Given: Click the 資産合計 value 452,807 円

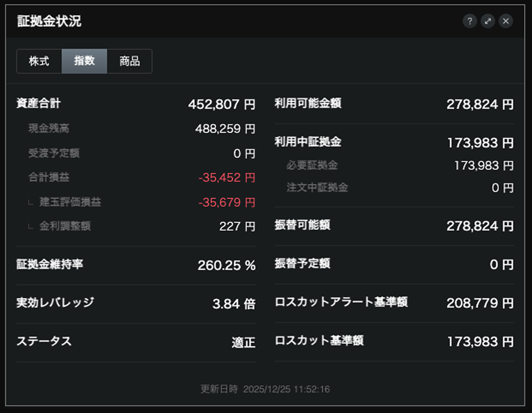Looking at the screenshot, I should pos(221,104).
